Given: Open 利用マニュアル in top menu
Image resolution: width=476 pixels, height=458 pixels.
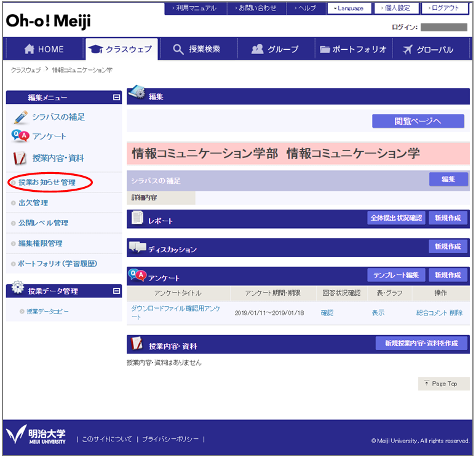Looking at the screenshot, I should pyautogui.click(x=196, y=8).
